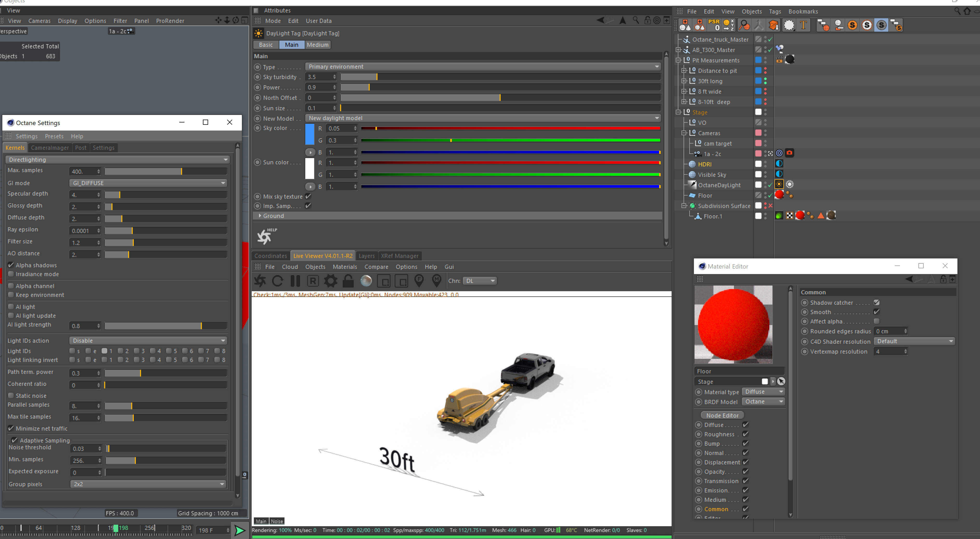The height and width of the screenshot is (539, 980).
Task: Click the Sky color swatch
Action: click(x=310, y=134)
